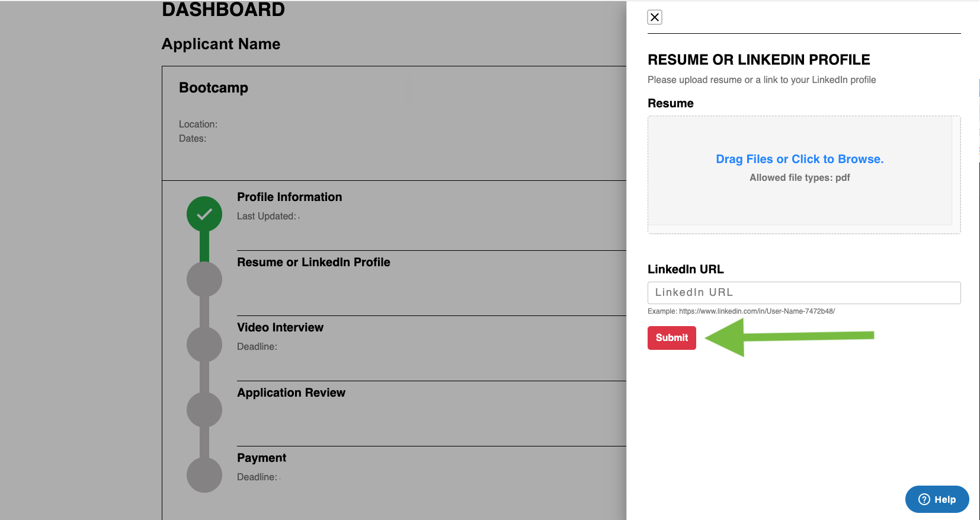The height and width of the screenshot is (520, 980).
Task: Open the Profile Information section
Action: click(x=289, y=197)
